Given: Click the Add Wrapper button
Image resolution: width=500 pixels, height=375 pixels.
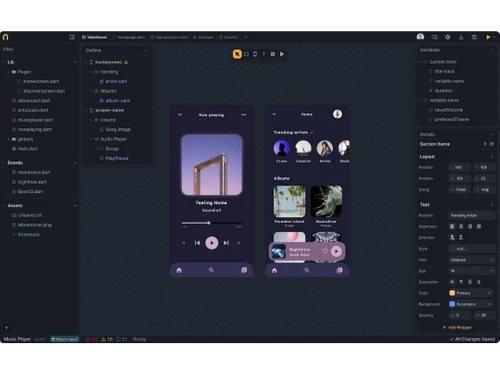Looking at the screenshot, I should point(457,327).
